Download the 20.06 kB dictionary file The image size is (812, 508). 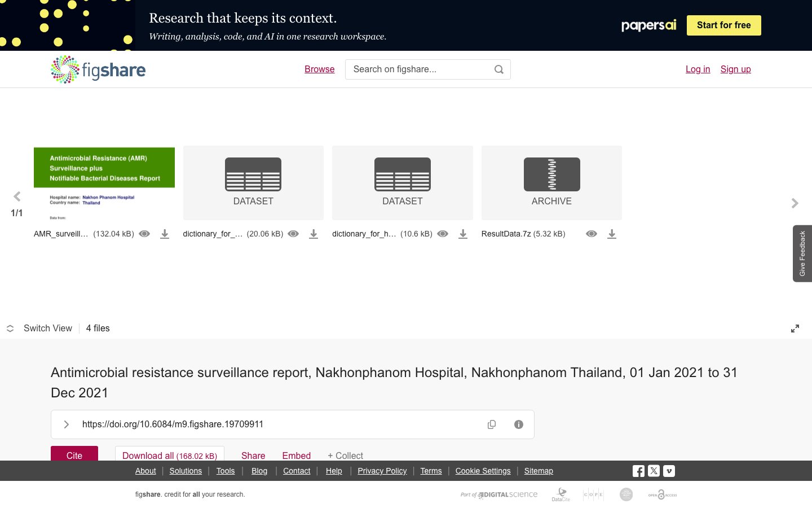pyautogui.click(x=314, y=234)
